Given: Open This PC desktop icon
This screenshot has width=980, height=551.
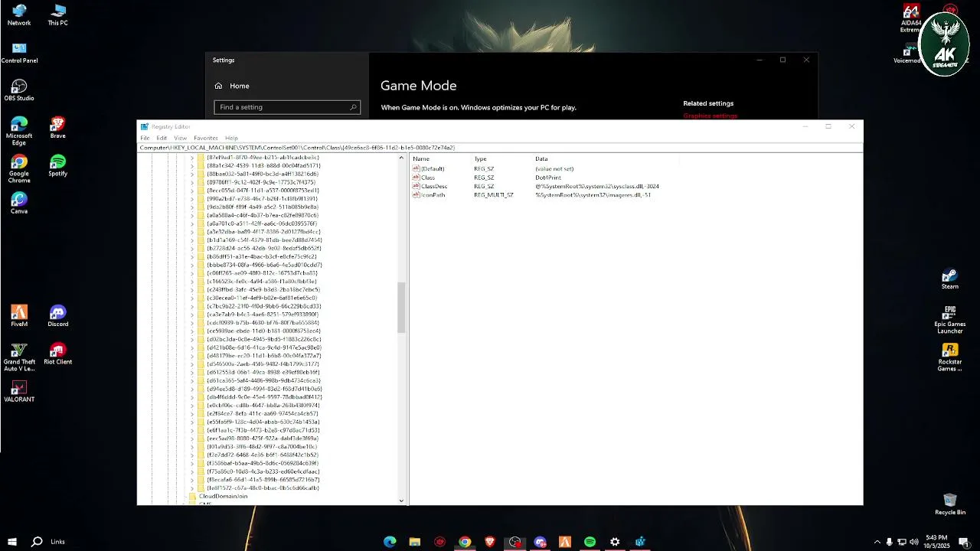Looking at the screenshot, I should 57,15.
